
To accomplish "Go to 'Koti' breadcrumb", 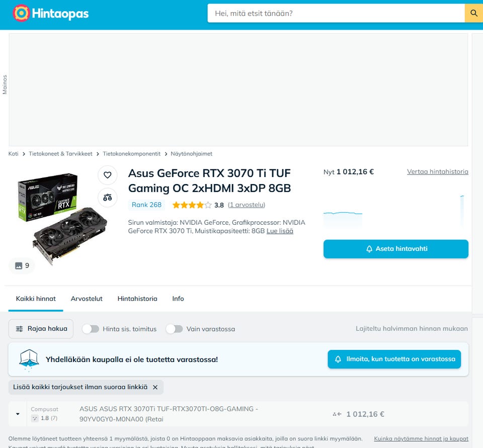I will pos(13,154).
